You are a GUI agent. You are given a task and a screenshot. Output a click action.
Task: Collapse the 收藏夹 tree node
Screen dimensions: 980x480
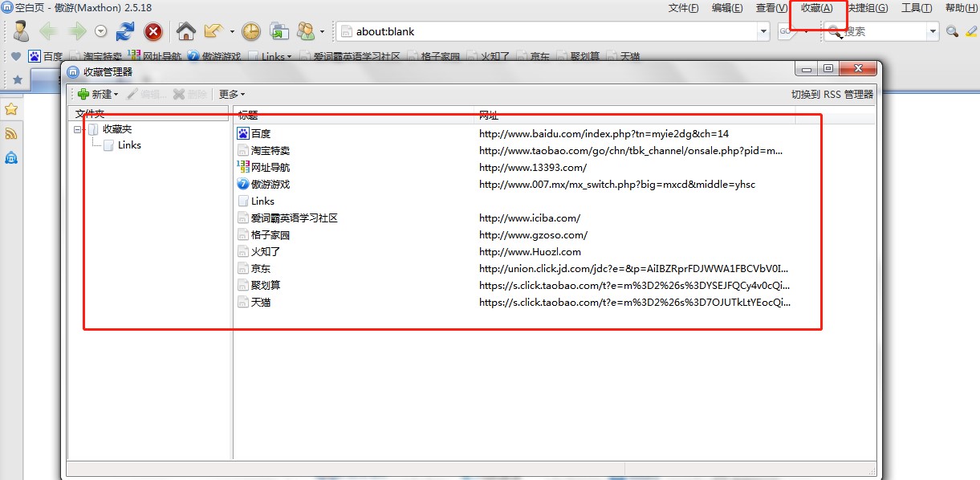78,129
